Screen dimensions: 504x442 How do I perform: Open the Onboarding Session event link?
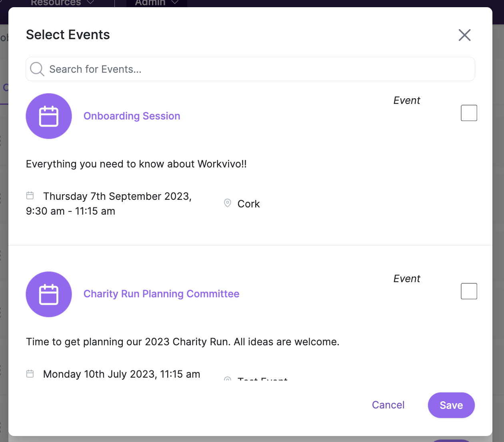(x=132, y=116)
